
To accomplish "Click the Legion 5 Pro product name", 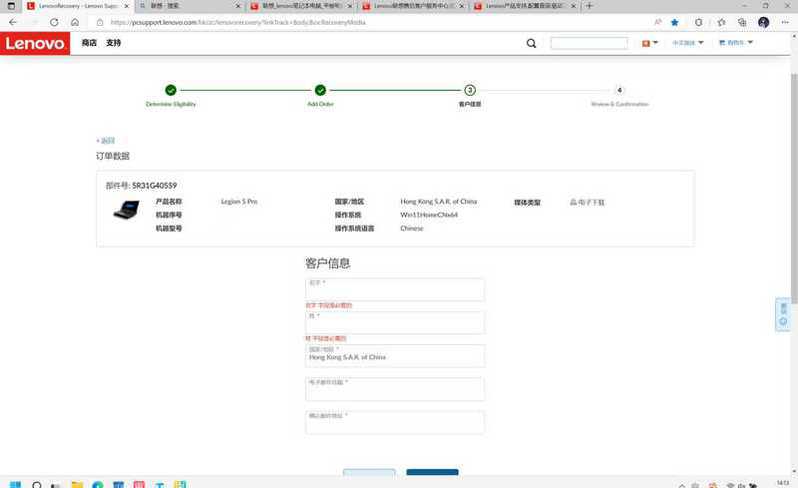I will 239,202.
